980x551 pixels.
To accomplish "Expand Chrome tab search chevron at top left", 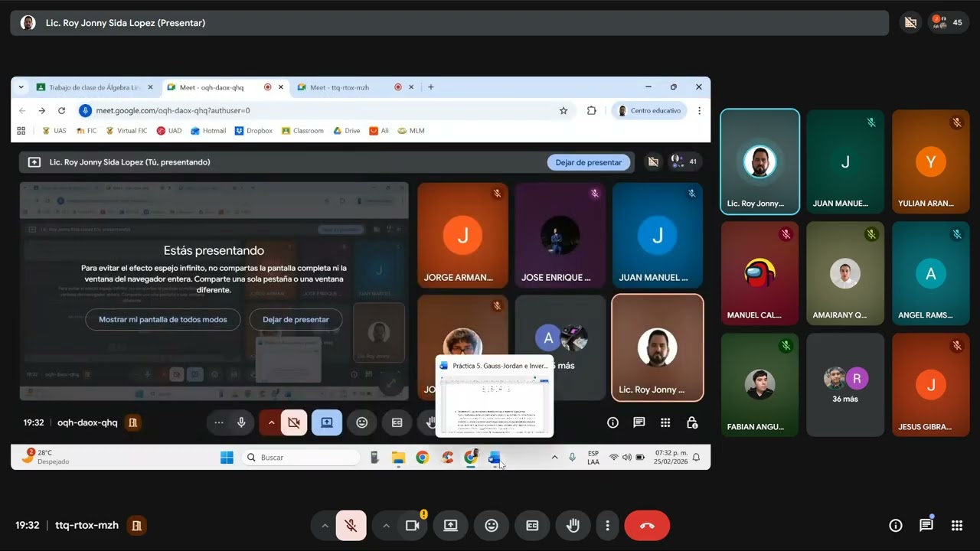I will tap(21, 87).
